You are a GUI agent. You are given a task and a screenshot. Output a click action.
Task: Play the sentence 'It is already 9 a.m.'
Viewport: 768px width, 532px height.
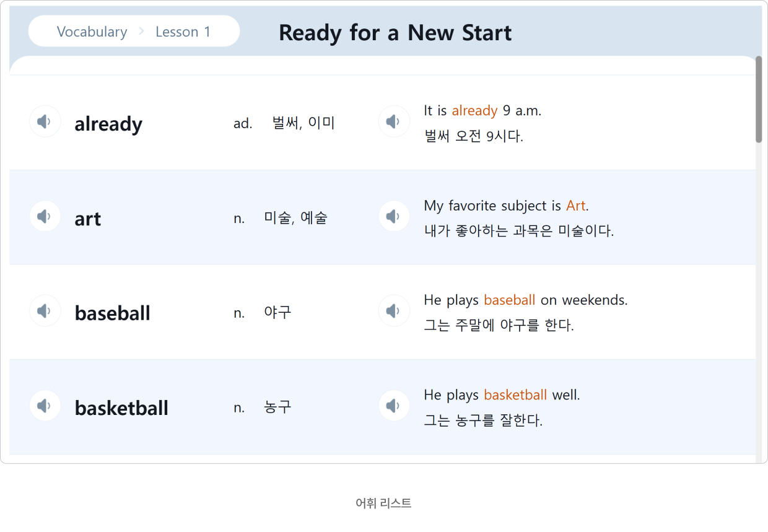point(394,121)
